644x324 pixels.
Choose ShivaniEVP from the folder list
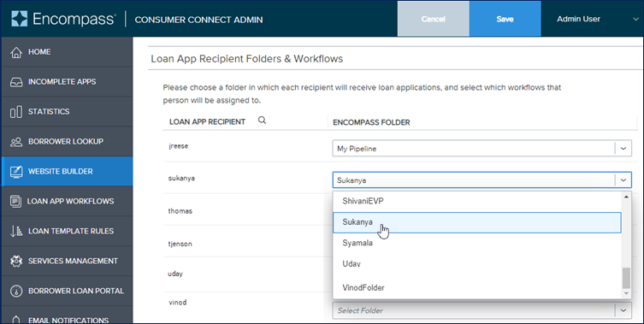(x=477, y=201)
